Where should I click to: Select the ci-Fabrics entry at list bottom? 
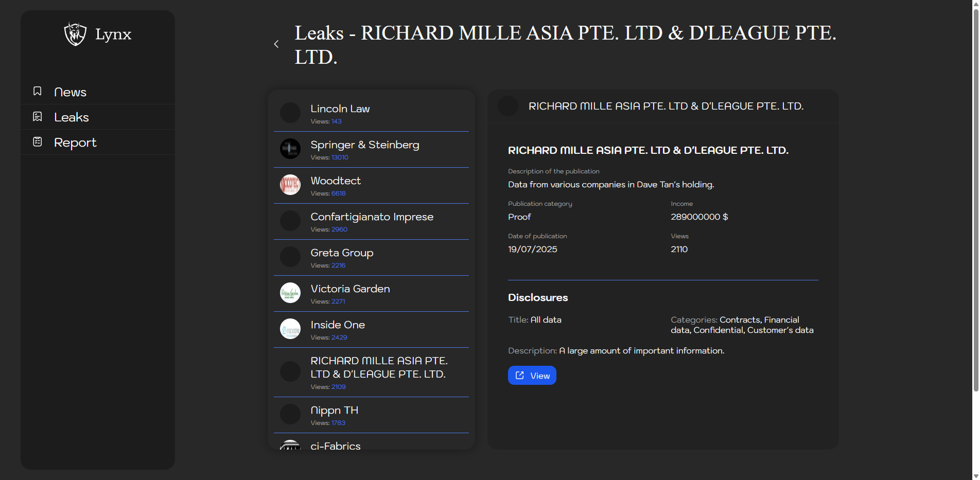tap(336, 446)
